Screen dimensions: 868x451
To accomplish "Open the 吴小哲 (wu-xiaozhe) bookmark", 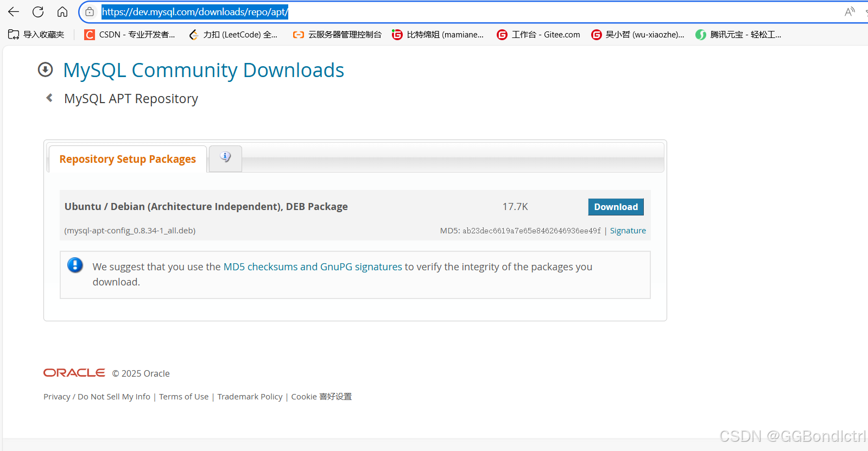I will tap(638, 34).
